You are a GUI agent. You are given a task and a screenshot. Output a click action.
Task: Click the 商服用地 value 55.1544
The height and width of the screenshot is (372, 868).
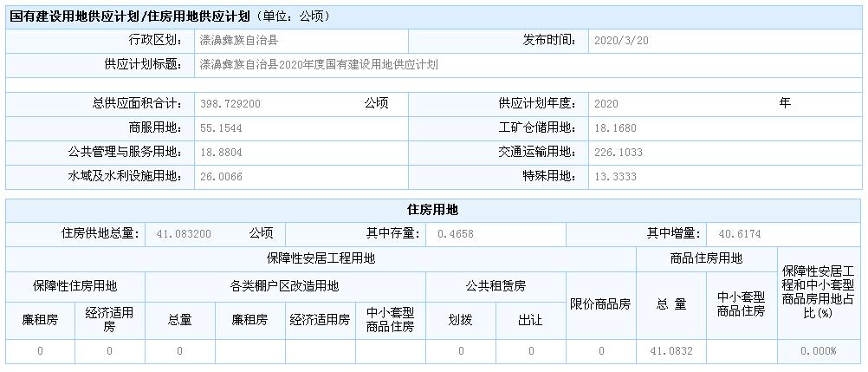pyautogui.click(x=221, y=128)
